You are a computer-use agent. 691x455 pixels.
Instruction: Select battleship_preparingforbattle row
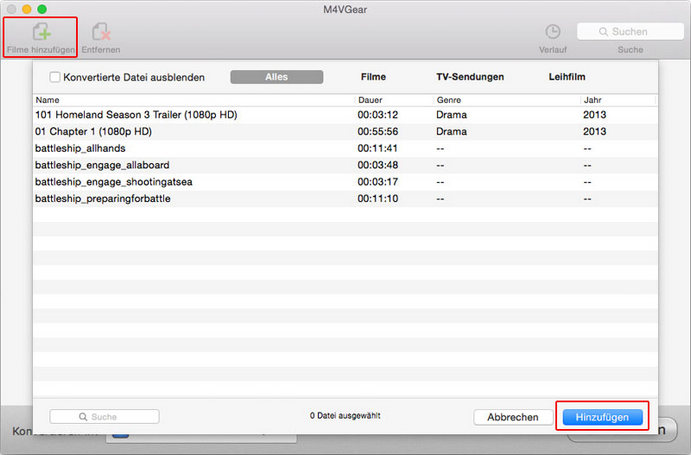(345, 199)
